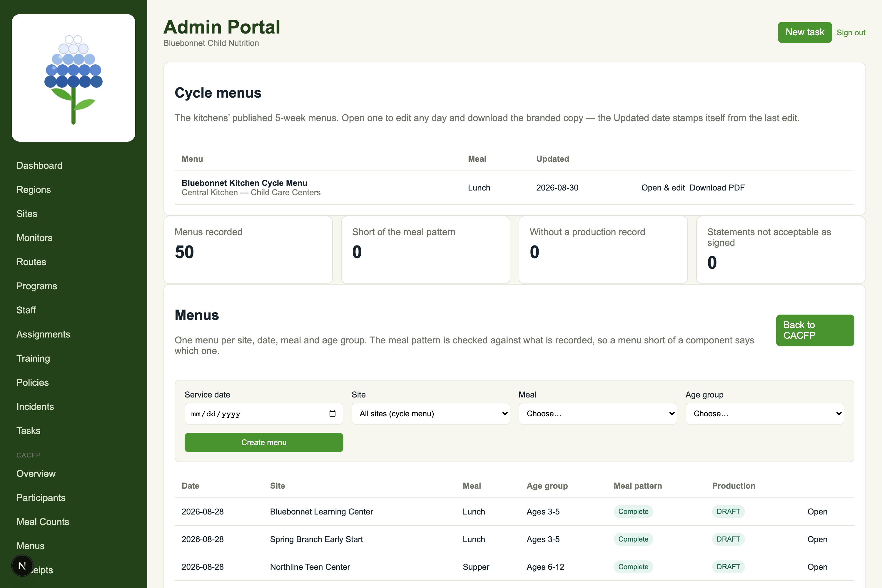Image resolution: width=882 pixels, height=588 pixels.
Task: Go to Participants
Action: pos(41,498)
